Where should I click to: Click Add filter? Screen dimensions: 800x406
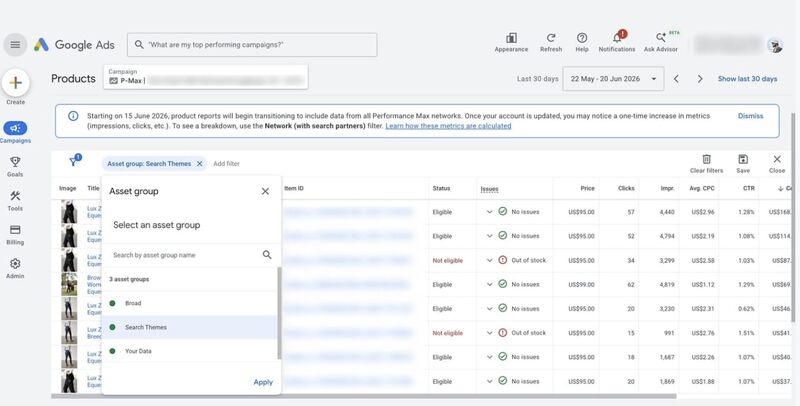(x=227, y=164)
